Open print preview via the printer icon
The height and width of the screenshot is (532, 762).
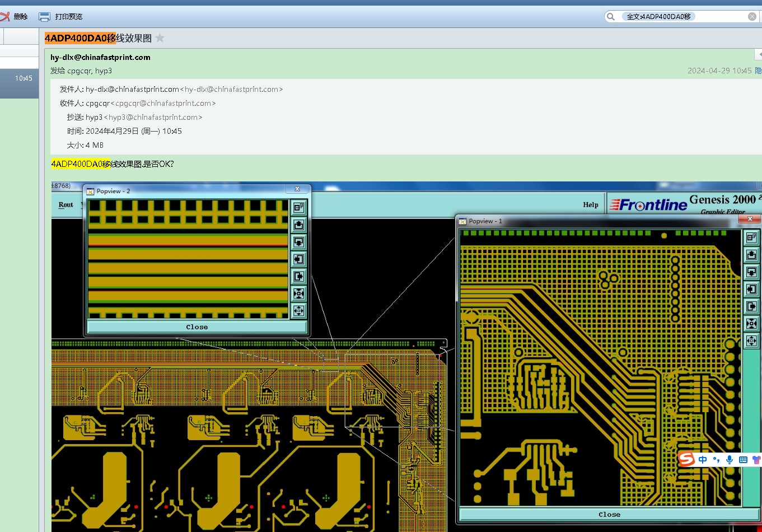pyautogui.click(x=44, y=16)
